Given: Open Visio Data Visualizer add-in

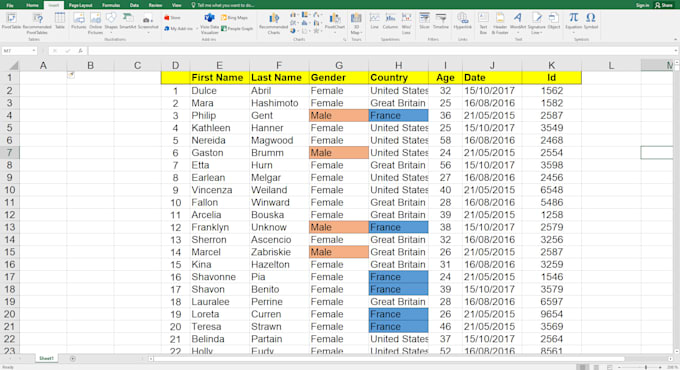Looking at the screenshot, I should click(209, 23).
